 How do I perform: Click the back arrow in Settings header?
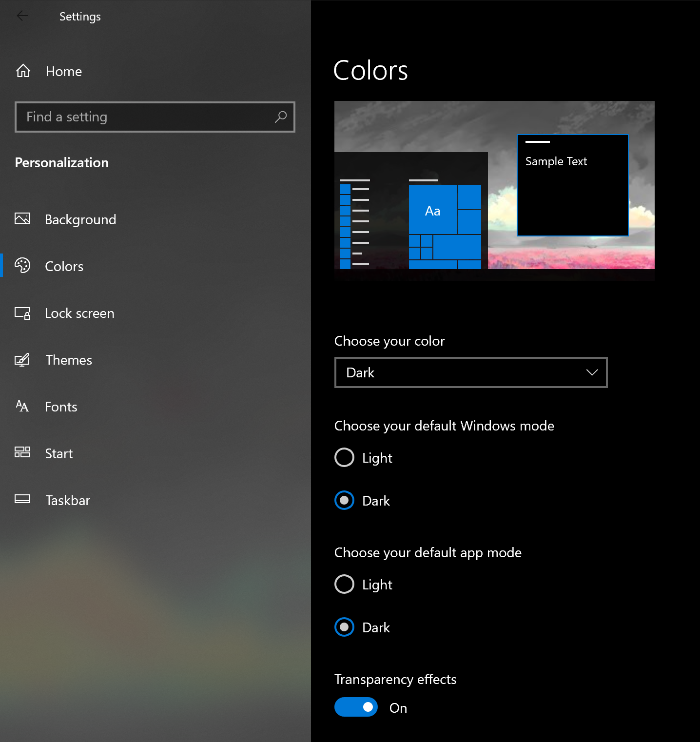(22, 16)
